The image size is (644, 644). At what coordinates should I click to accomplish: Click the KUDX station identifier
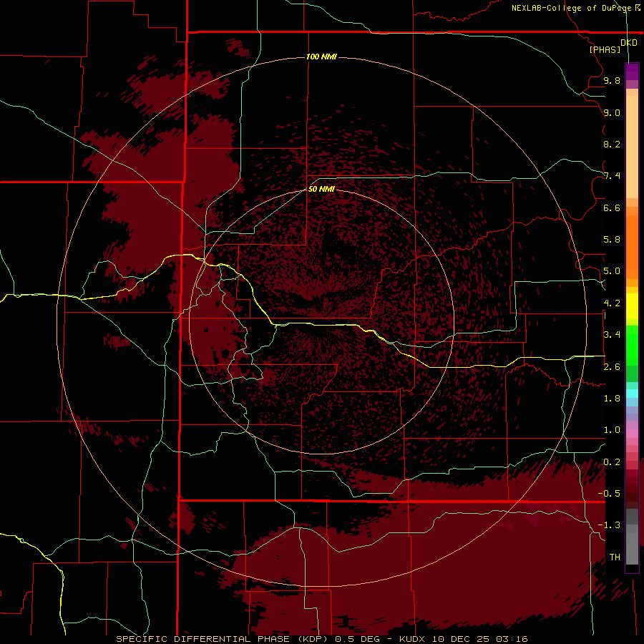[x=412, y=639]
